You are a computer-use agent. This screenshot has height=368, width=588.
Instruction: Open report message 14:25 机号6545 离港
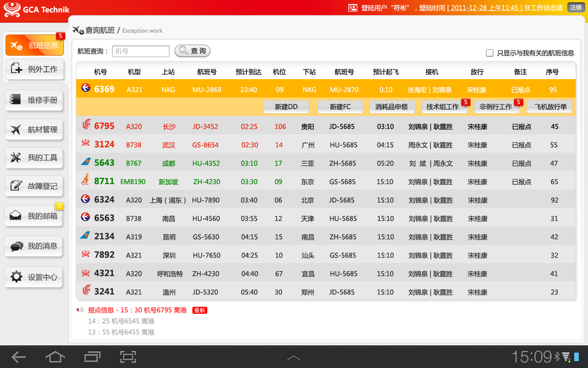(x=121, y=321)
